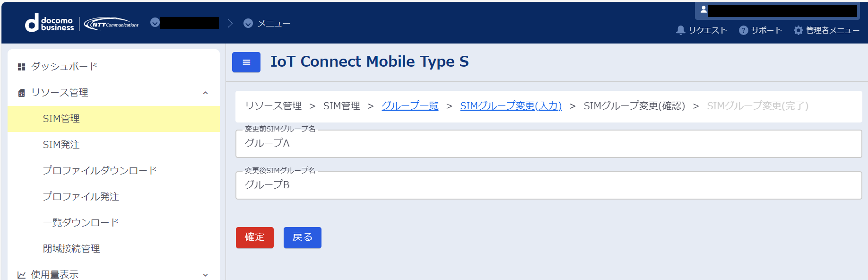Select SIM発注 in the sidebar
This screenshot has height=280, width=868.
(x=61, y=145)
